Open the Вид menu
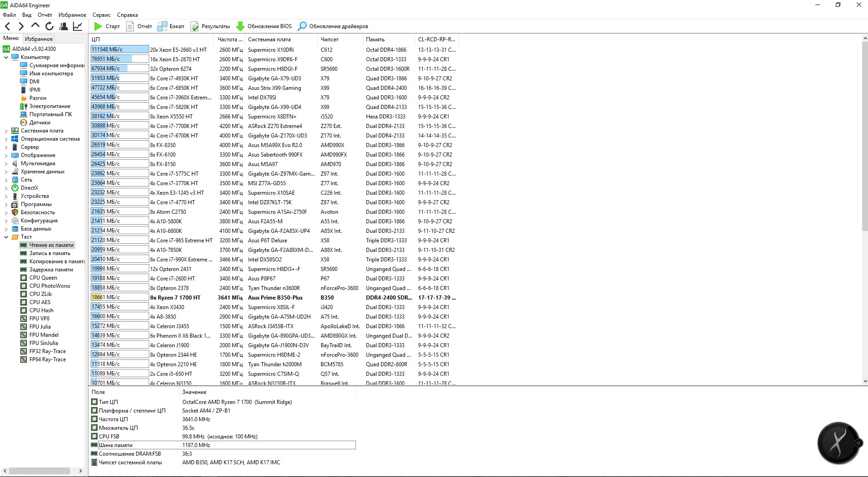This screenshot has height=477, width=868. [x=27, y=15]
